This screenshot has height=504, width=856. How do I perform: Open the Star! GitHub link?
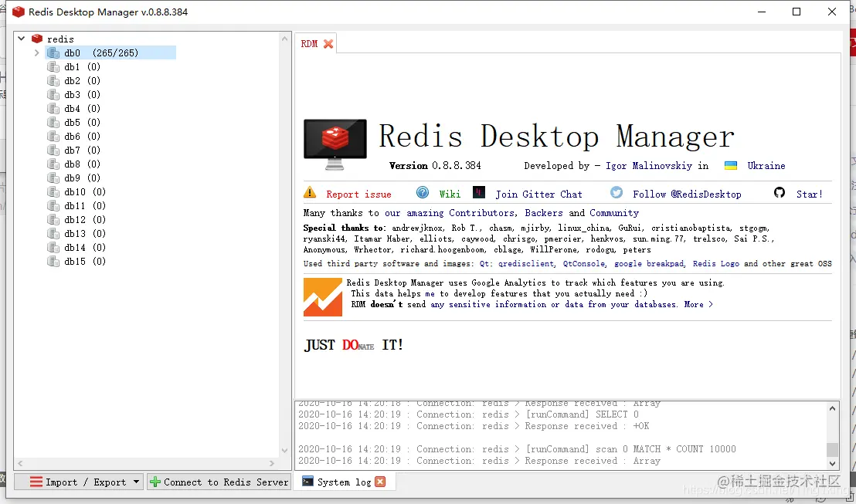[x=810, y=194]
